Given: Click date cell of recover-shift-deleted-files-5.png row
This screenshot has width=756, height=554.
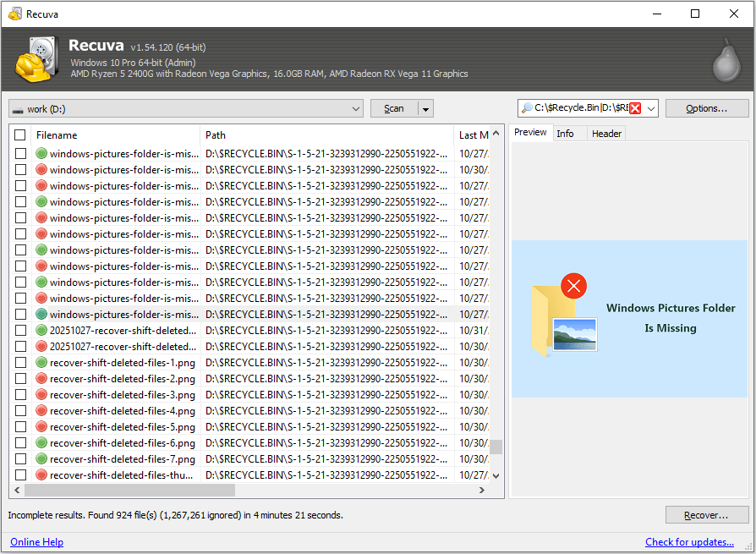Looking at the screenshot, I should [474, 427].
